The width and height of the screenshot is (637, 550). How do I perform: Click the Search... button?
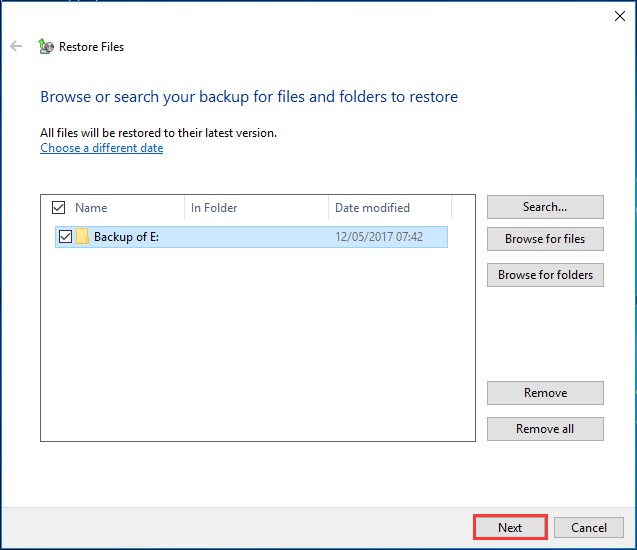[x=545, y=207]
